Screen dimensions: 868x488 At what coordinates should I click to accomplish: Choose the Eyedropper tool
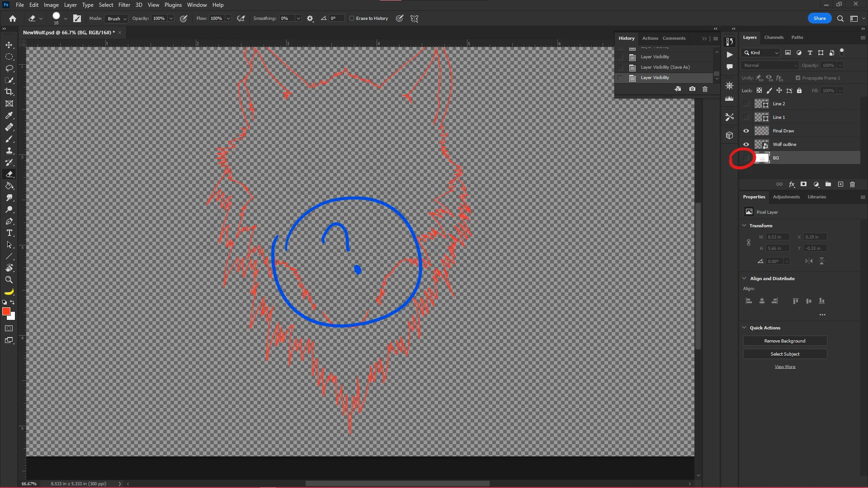coord(9,116)
